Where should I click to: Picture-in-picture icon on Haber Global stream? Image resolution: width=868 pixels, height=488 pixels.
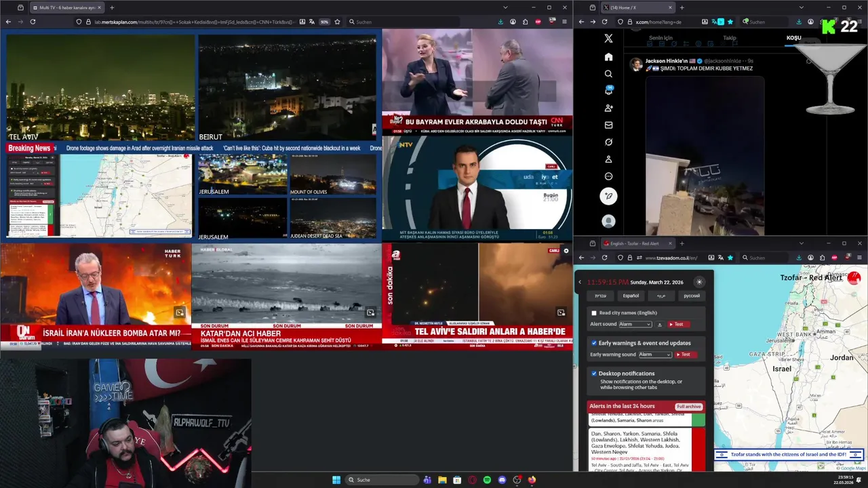point(370,312)
